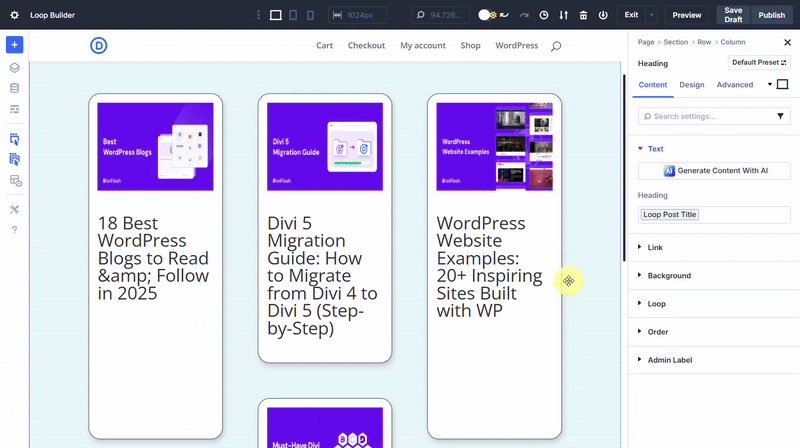Select the 'WordPress Website Examples' heading
Screen dimensions: 800x448
click(x=490, y=267)
